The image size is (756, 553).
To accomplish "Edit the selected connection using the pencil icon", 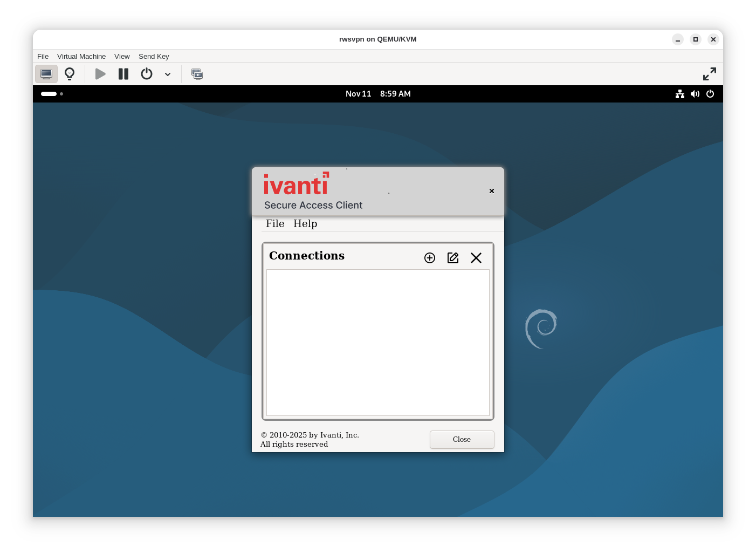I will [x=453, y=258].
